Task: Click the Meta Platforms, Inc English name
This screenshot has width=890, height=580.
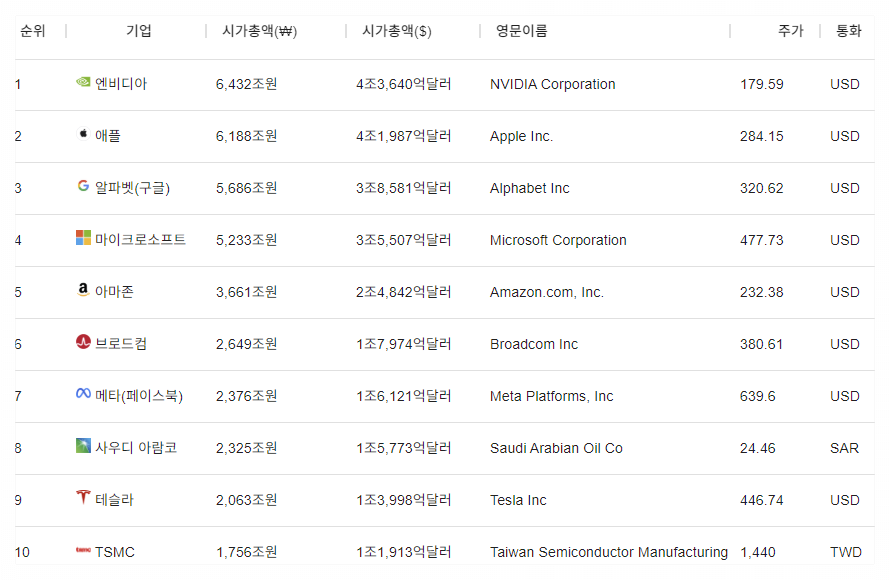Action: click(551, 396)
